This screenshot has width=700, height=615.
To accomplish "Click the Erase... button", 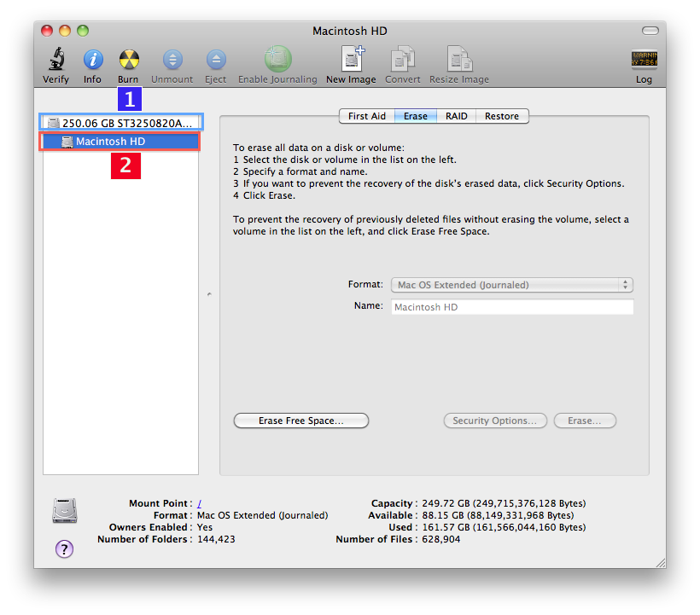I will (x=585, y=421).
